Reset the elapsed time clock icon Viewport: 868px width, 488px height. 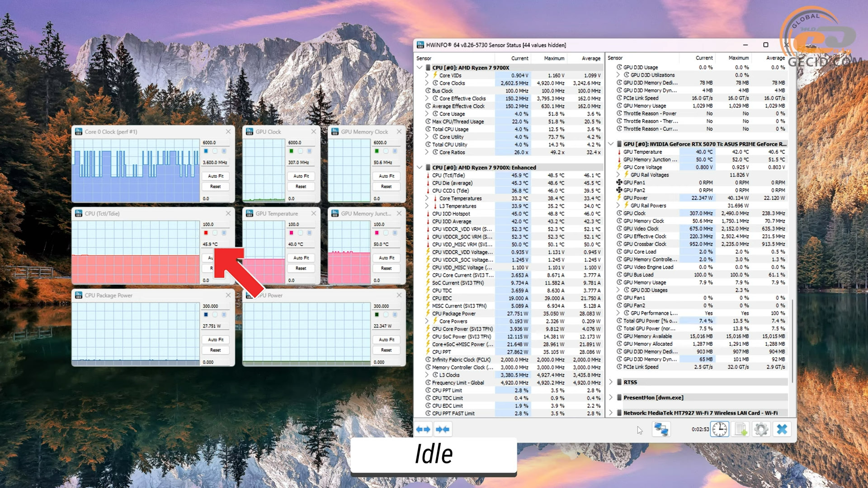pos(719,429)
